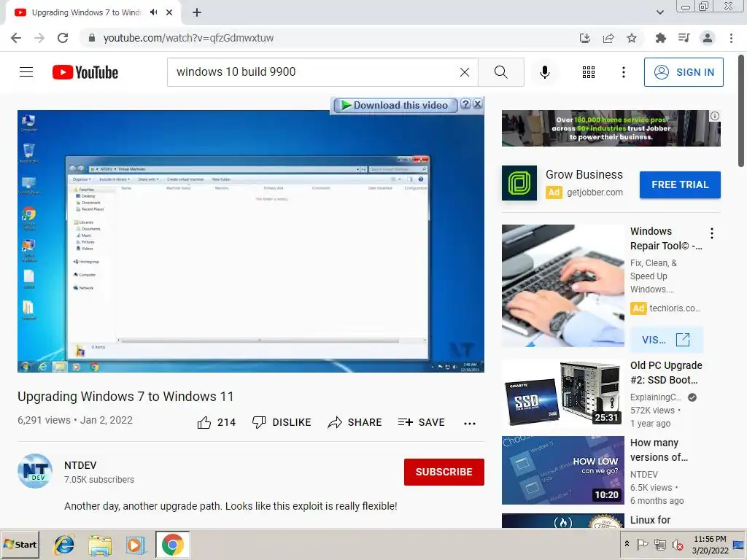Screen dimensions: 747x560
Task: Open the taskbar clock and date
Action: (x=710, y=544)
